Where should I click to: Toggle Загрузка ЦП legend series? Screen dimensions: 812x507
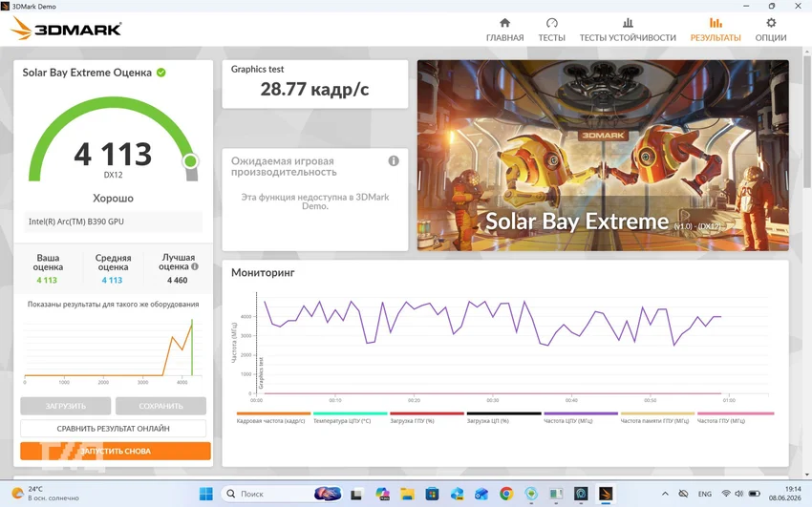503,417
